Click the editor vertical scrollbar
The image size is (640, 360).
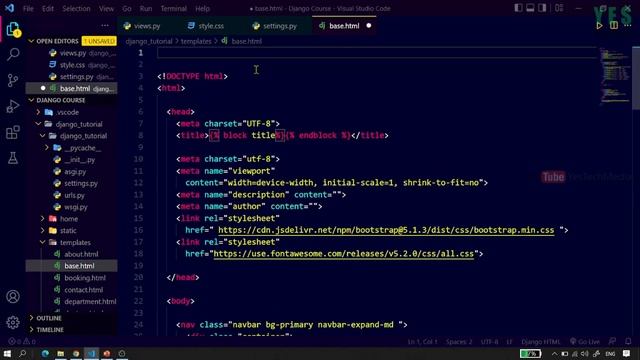[x=636, y=78]
